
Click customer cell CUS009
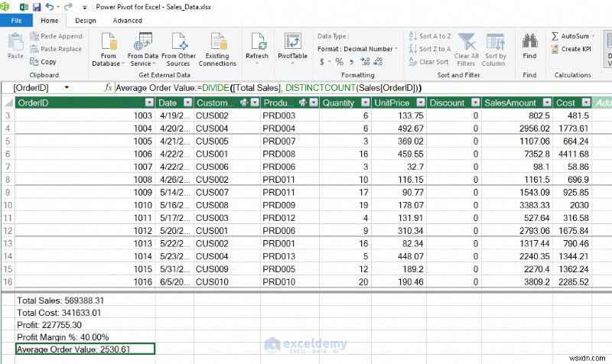point(227,269)
